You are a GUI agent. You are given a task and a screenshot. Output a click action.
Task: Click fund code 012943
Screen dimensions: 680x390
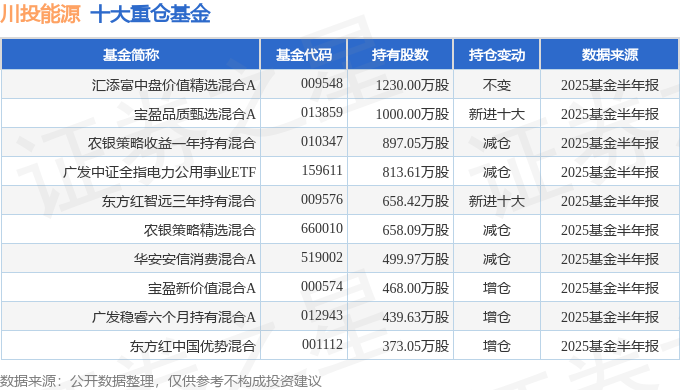point(322,316)
